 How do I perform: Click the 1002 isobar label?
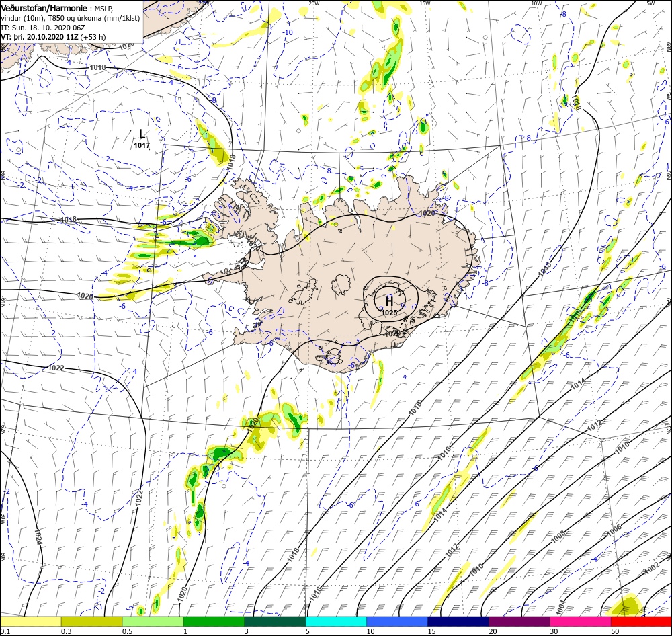pyautogui.click(x=653, y=567)
